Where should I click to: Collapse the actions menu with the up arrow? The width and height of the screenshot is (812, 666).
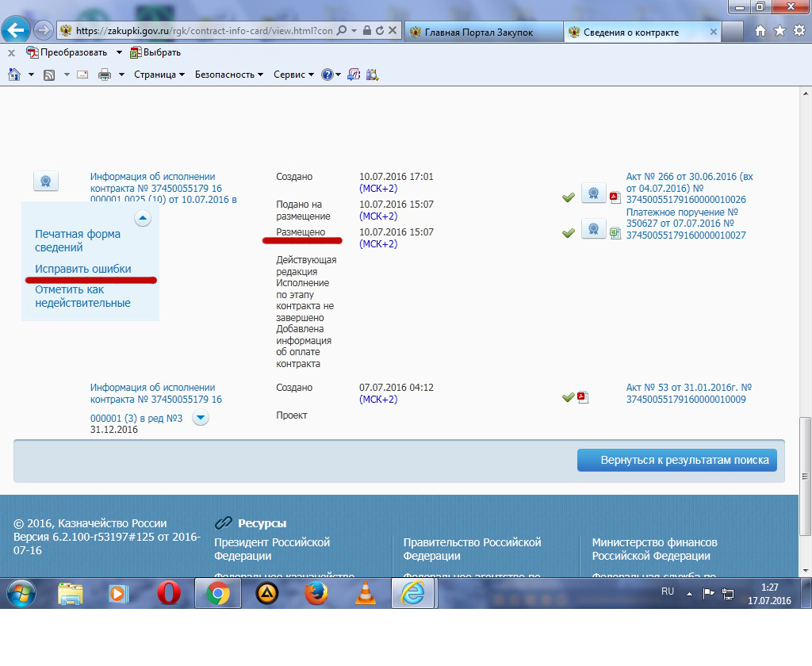pyautogui.click(x=143, y=218)
